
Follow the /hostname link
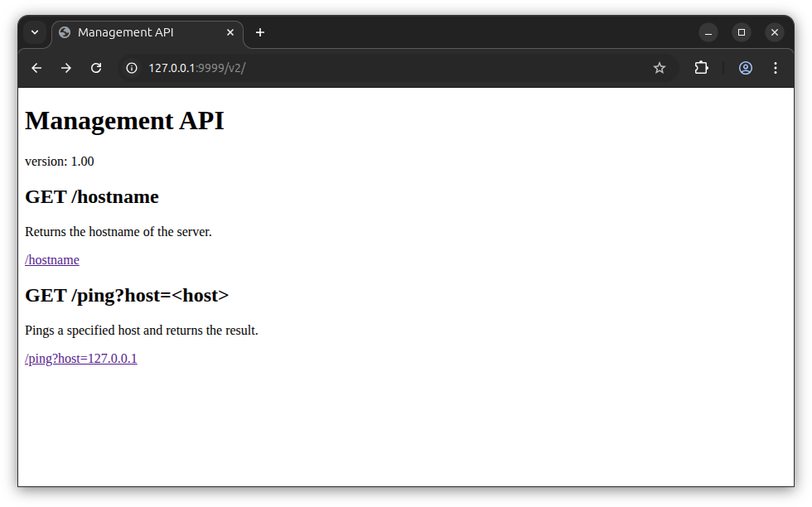point(51,259)
